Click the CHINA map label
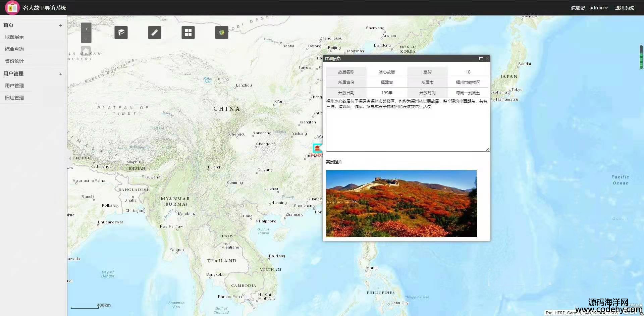This screenshot has height=316, width=644. [227, 109]
